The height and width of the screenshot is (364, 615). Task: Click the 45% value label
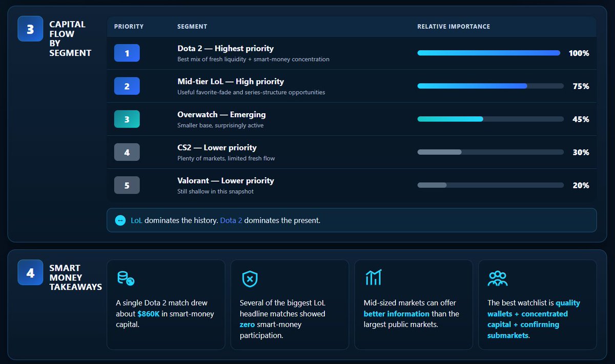pyautogui.click(x=581, y=119)
